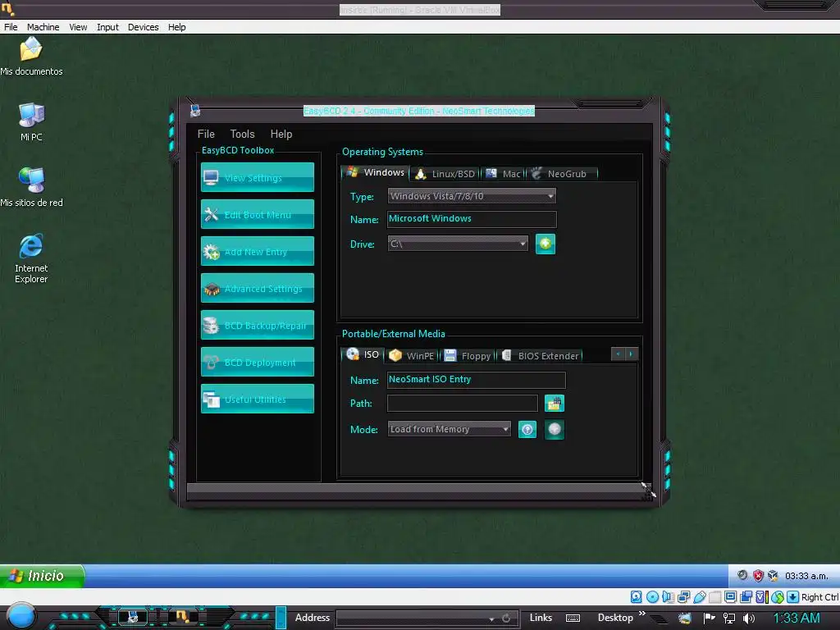This screenshot has height=630, width=840.
Task: Open VirtualBox Machine menu
Action: (x=43, y=27)
